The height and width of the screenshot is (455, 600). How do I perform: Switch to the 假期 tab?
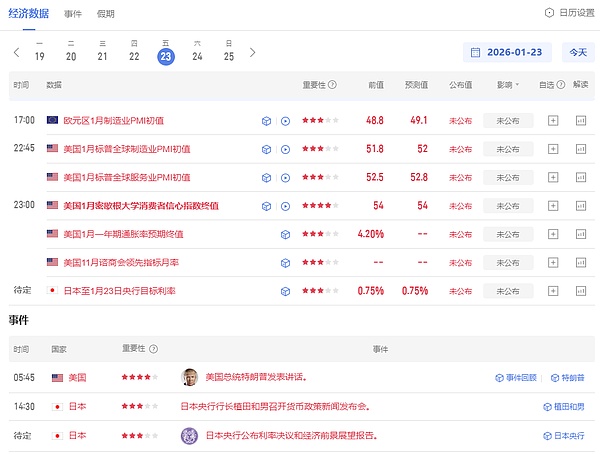pyautogui.click(x=106, y=14)
